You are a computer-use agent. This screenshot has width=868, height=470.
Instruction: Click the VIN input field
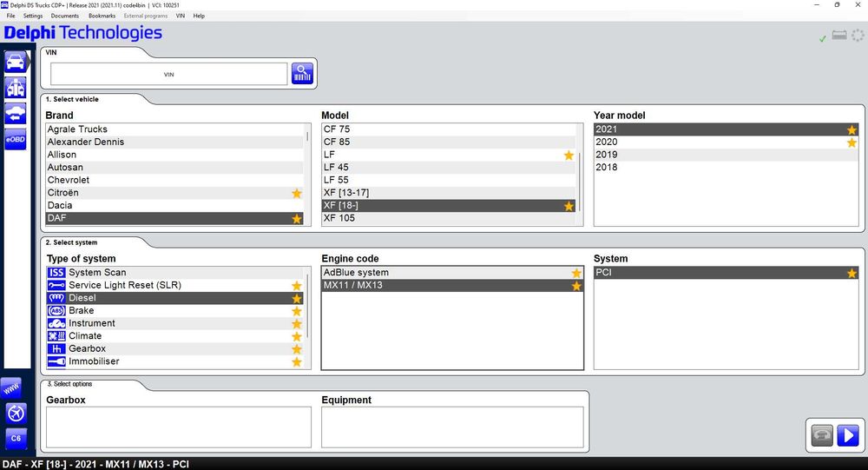[x=169, y=74]
